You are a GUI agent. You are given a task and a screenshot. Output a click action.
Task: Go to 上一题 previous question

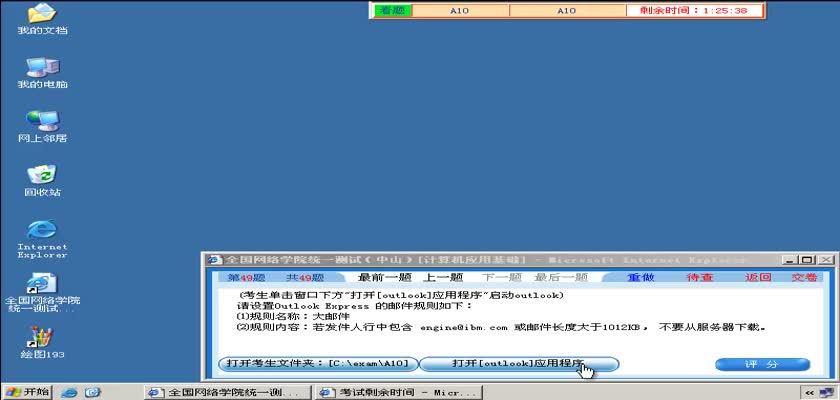tap(442, 277)
